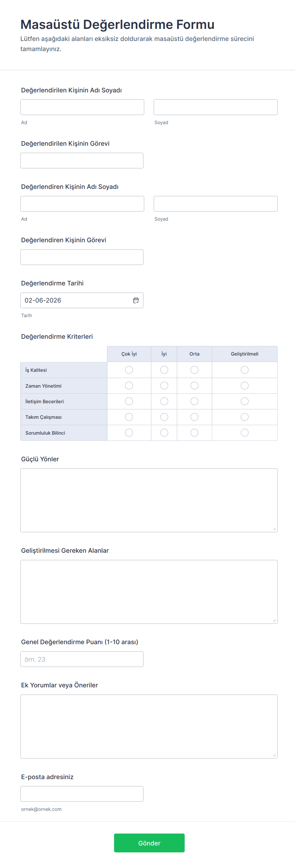This screenshot has width=295, height=868.
Task: Select Geliştirilmeli for İş Kalitesi
Action: point(245,370)
